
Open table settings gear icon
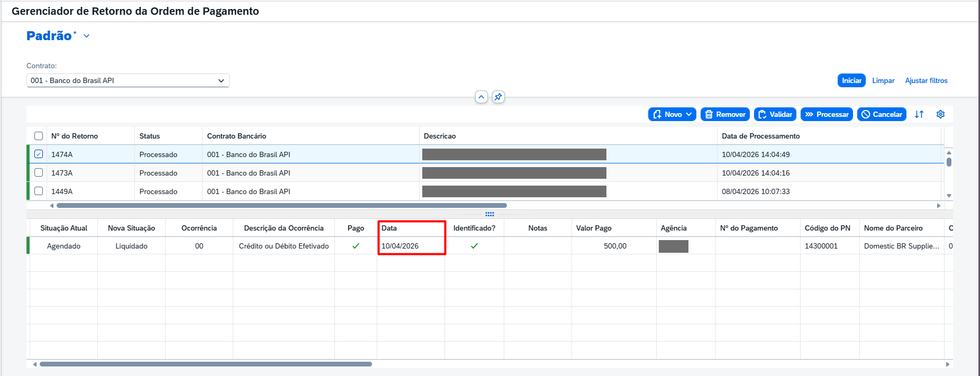click(940, 114)
